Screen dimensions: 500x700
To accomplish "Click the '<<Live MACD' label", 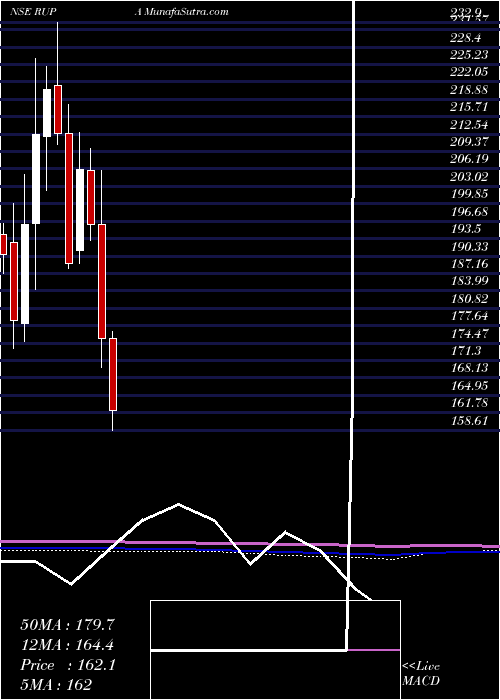I will click(421, 674).
